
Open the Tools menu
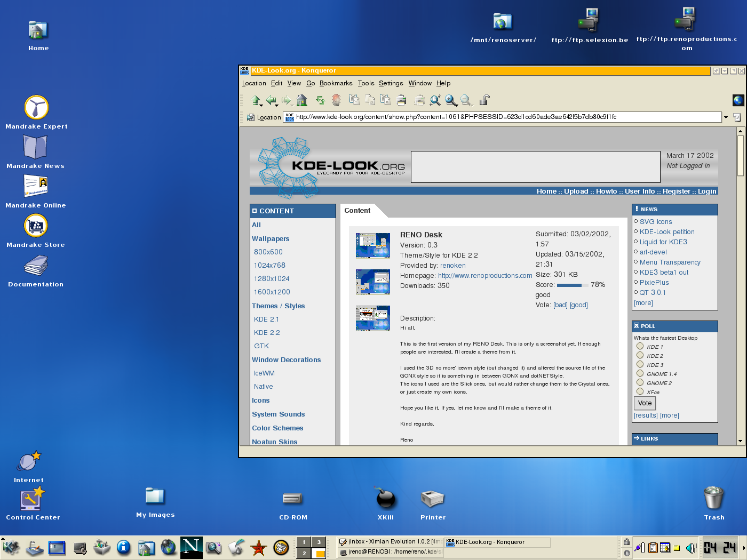coord(365,83)
